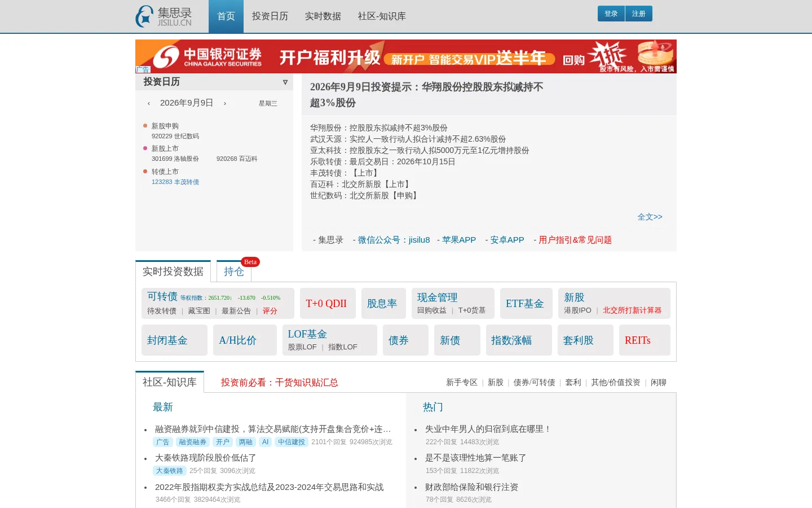
Task: Open the T+0 QDII tile
Action: click(x=328, y=304)
